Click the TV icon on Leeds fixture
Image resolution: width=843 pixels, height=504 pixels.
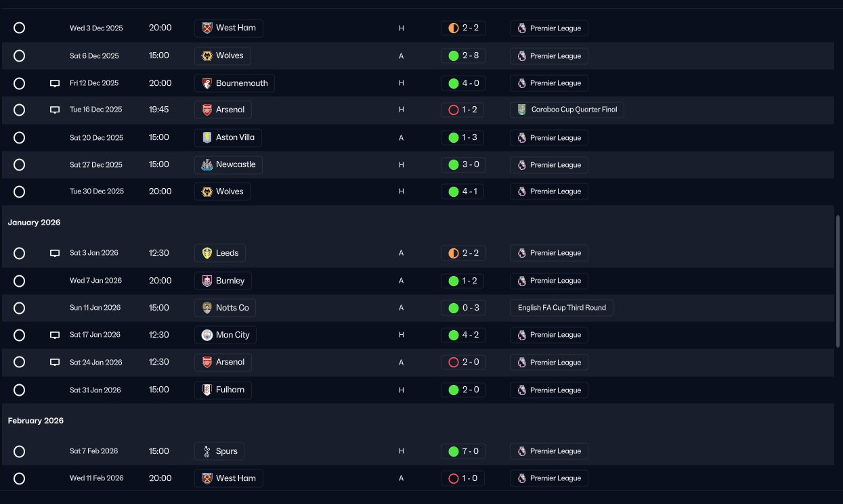[55, 253]
